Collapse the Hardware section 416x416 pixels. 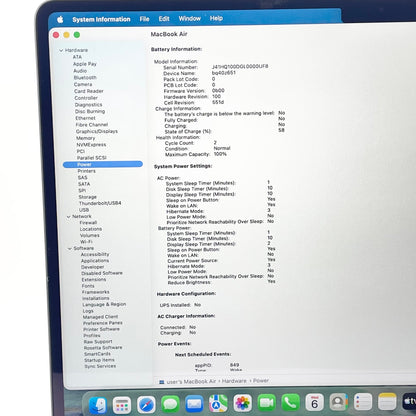tap(61, 50)
